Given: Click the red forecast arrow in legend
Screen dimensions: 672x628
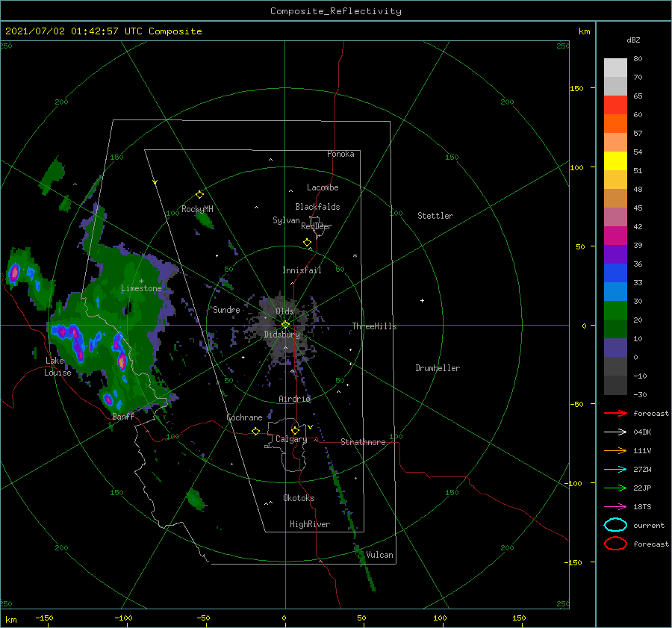Looking at the screenshot, I should pos(615,413).
